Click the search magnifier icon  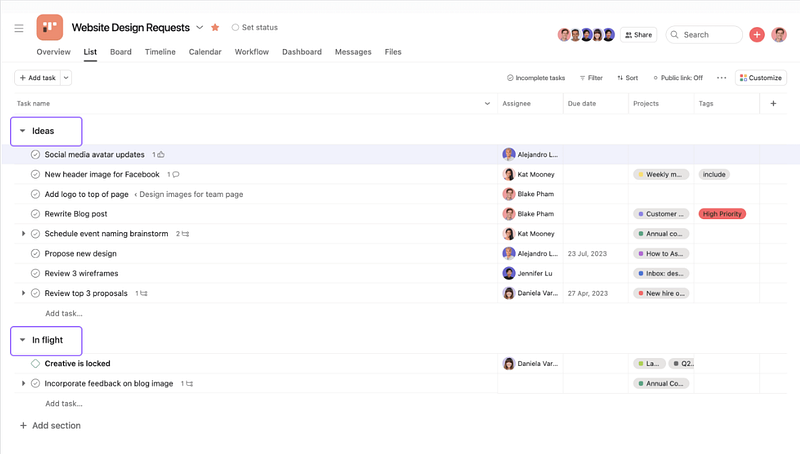[x=674, y=35]
